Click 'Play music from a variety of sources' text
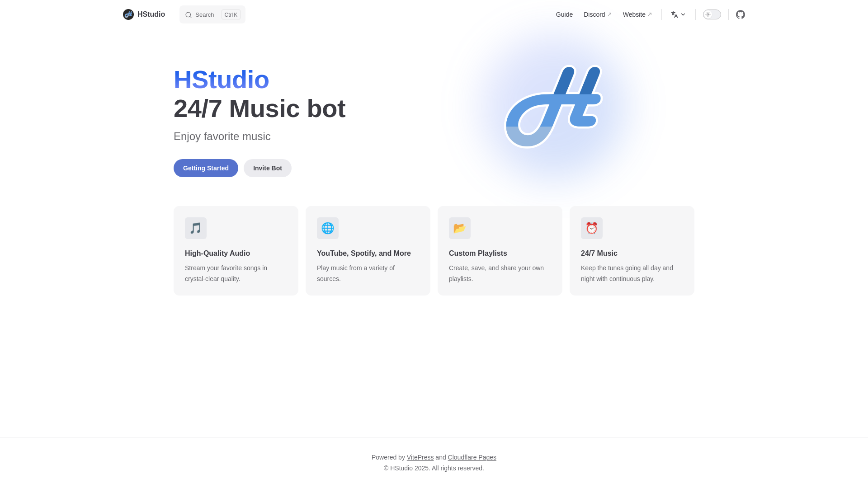This screenshot has height=488, width=868. click(x=356, y=273)
